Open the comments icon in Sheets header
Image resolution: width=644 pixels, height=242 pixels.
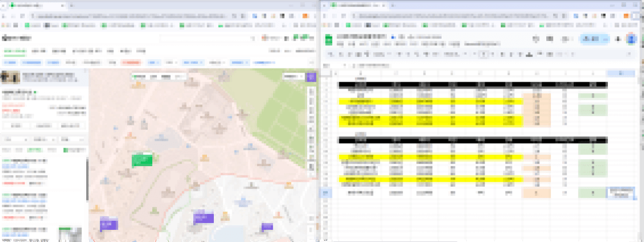click(551, 39)
